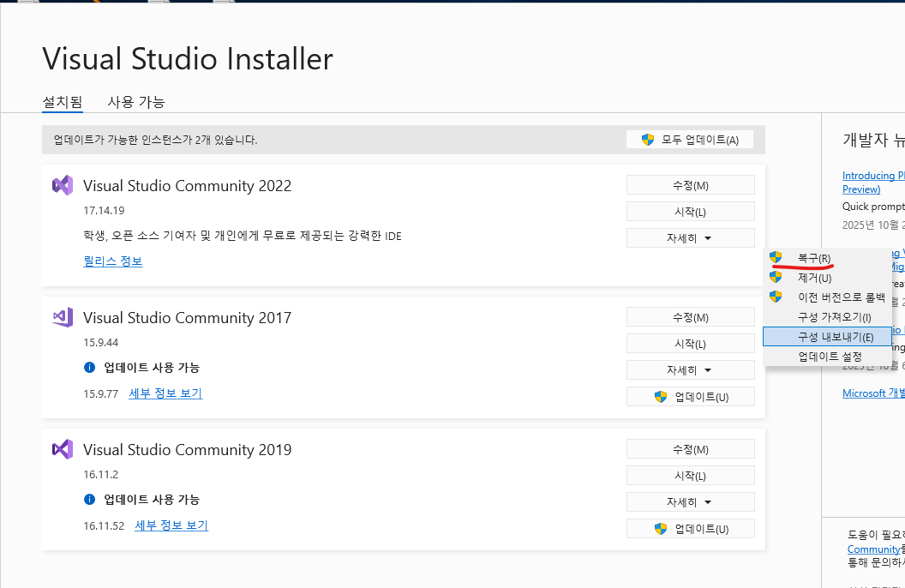905x588 pixels.
Task: Update Visual Studio 2019 with 업데이트(U)
Action: point(690,529)
